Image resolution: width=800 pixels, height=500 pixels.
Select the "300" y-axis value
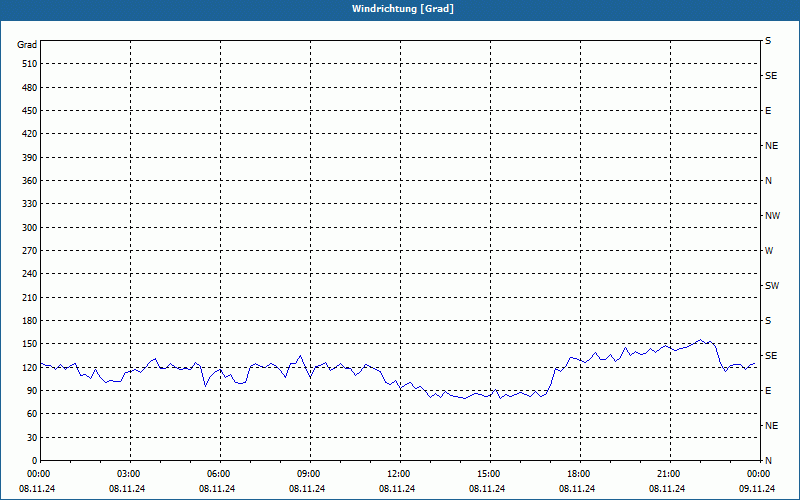(30, 227)
